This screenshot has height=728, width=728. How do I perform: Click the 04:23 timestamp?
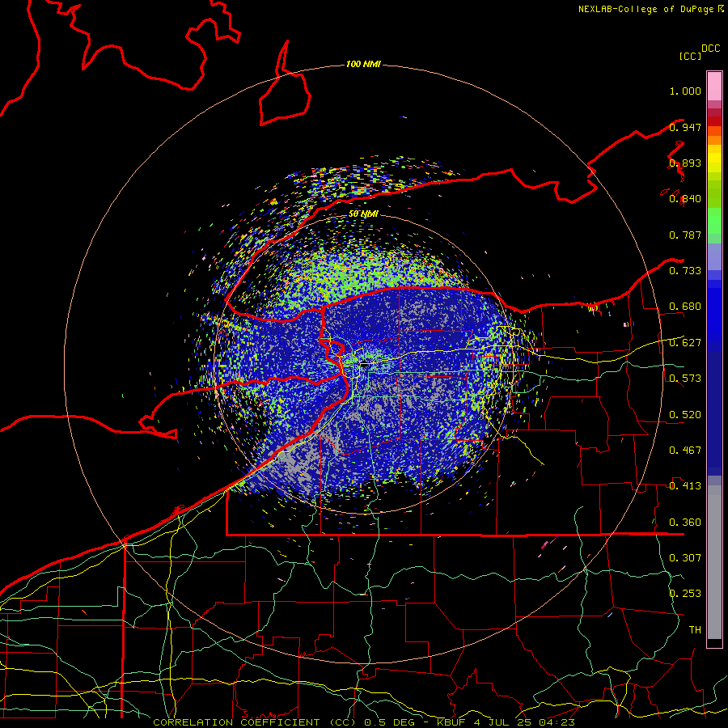pos(557,722)
